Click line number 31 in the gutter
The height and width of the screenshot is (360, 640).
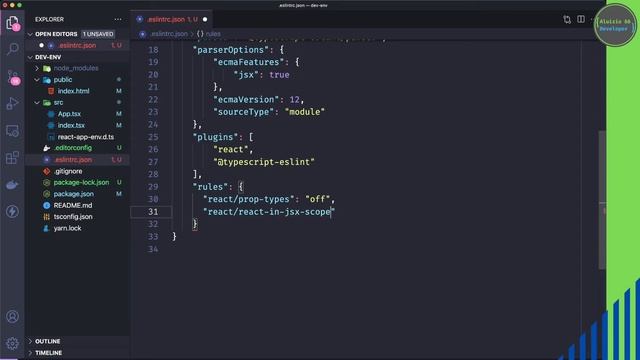153,211
